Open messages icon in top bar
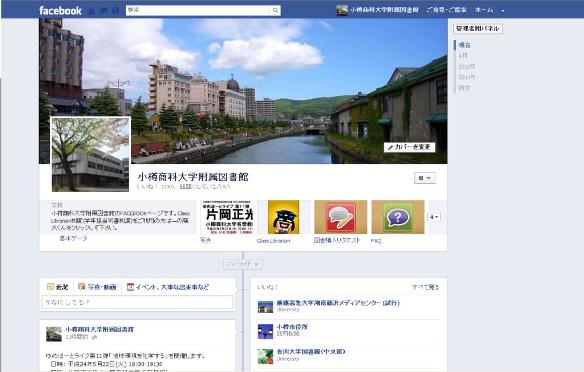584x372 pixels. (x=104, y=11)
